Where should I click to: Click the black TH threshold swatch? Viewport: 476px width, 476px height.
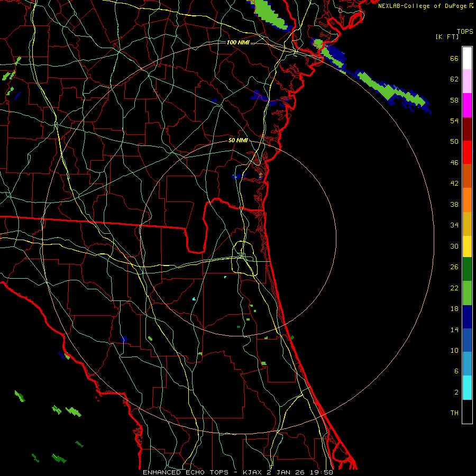click(x=467, y=411)
